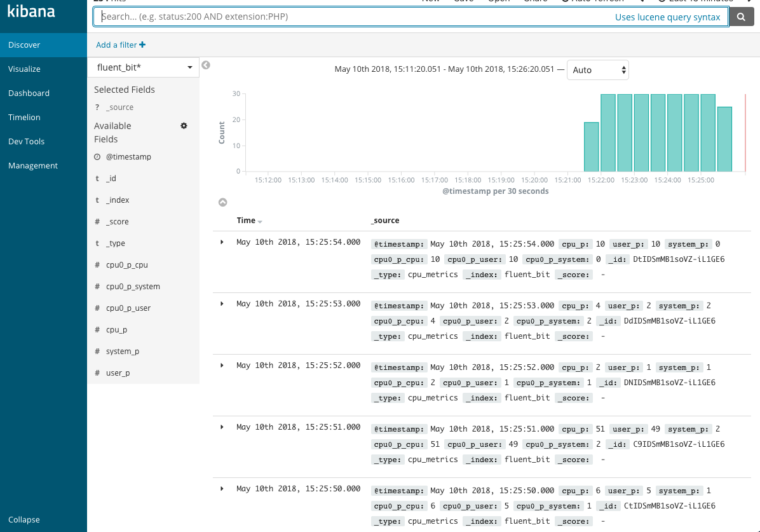Click the time range text above the histogram
This screenshot has height=532, width=760.
pos(444,69)
